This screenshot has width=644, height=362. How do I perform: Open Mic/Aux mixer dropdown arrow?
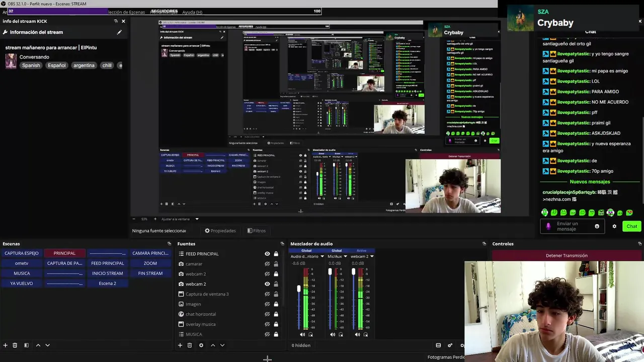tap(345, 256)
